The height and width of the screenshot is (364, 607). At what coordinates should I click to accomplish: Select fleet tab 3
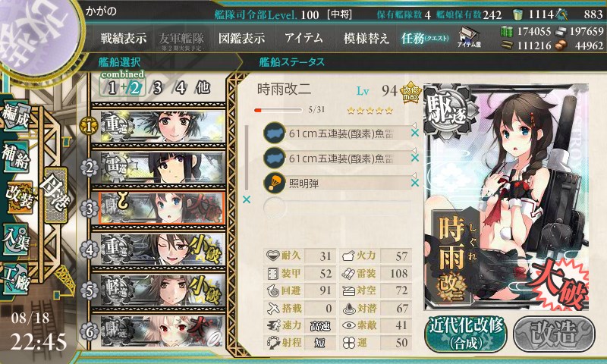pyautogui.click(x=157, y=88)
